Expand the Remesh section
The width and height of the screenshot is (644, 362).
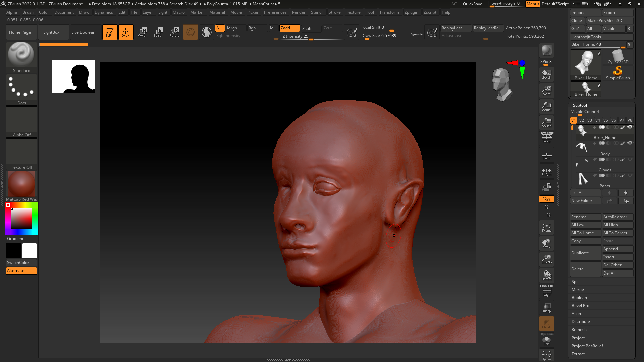579,330
